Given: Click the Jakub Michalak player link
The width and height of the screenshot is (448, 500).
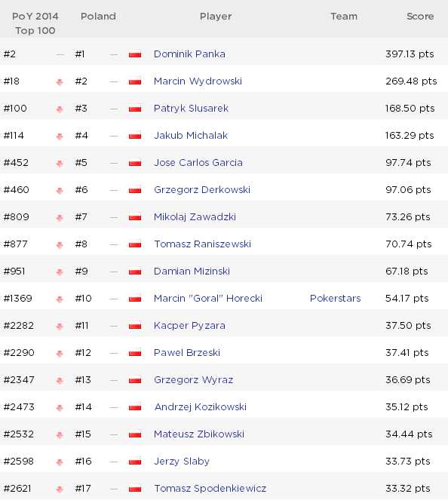Looking at the screenshot, I should 191,135.
